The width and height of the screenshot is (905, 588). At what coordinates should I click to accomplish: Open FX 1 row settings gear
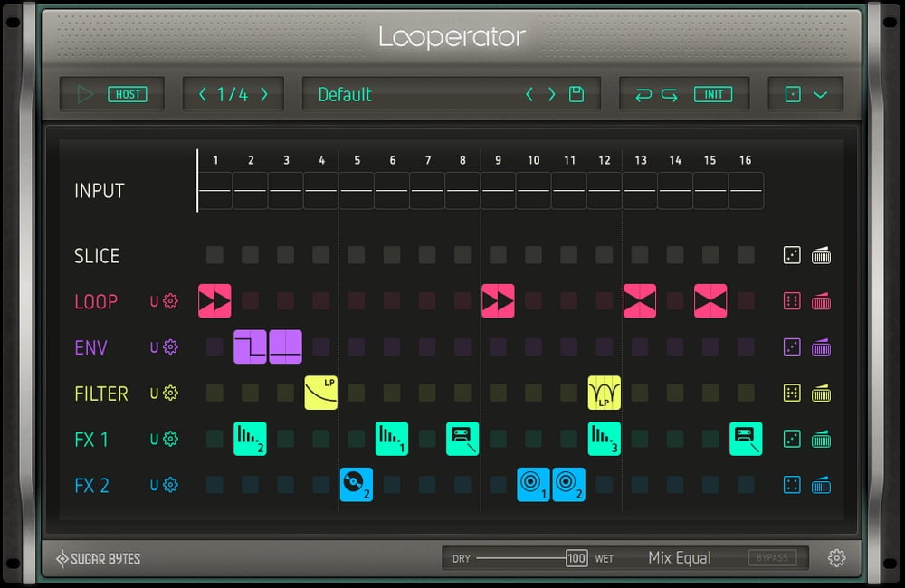coord(170,439)
